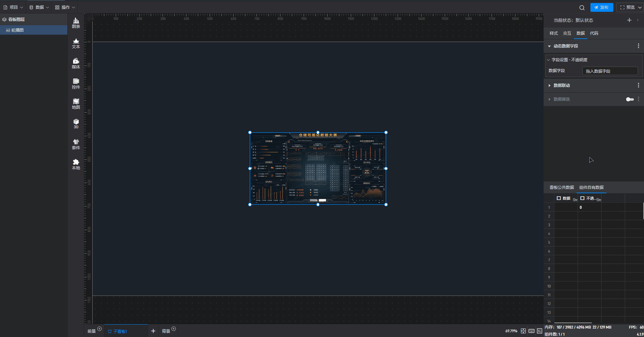Toggle the 数据筛选 switch
The image size is (644, 337).
[x=630, y=99]
